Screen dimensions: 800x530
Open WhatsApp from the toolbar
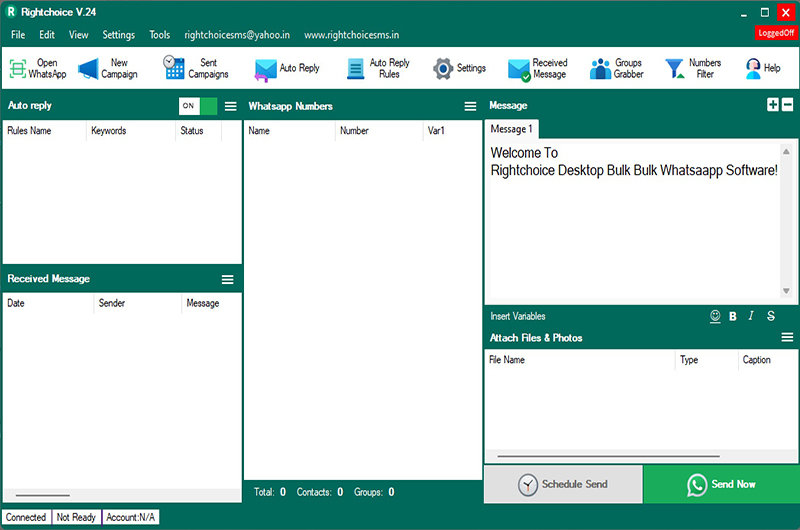38,69
